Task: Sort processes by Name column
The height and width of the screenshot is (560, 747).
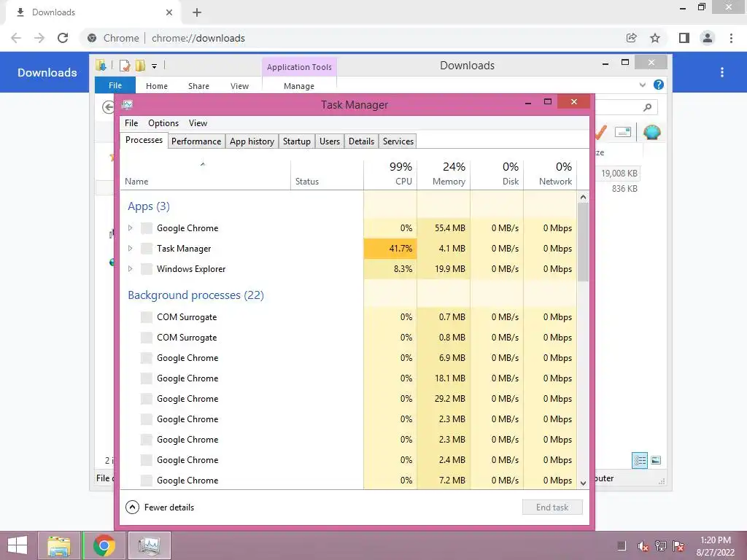Action: [205, 174]
